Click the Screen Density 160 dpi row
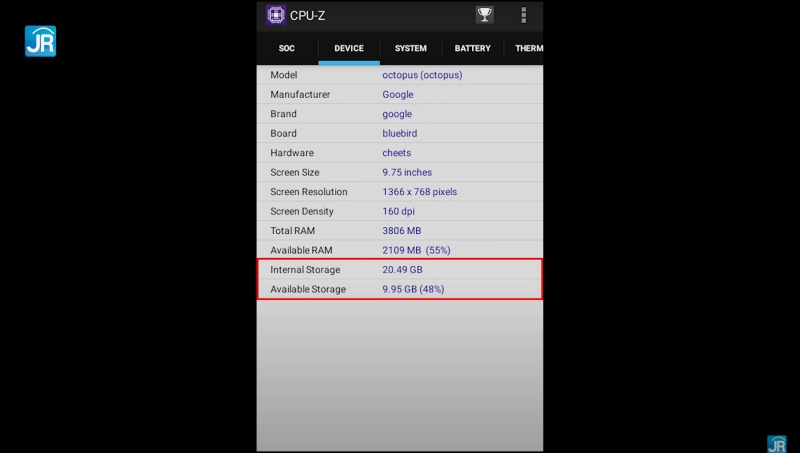The width and height of the screenshot is (800, 453). [x=399, y=212]
